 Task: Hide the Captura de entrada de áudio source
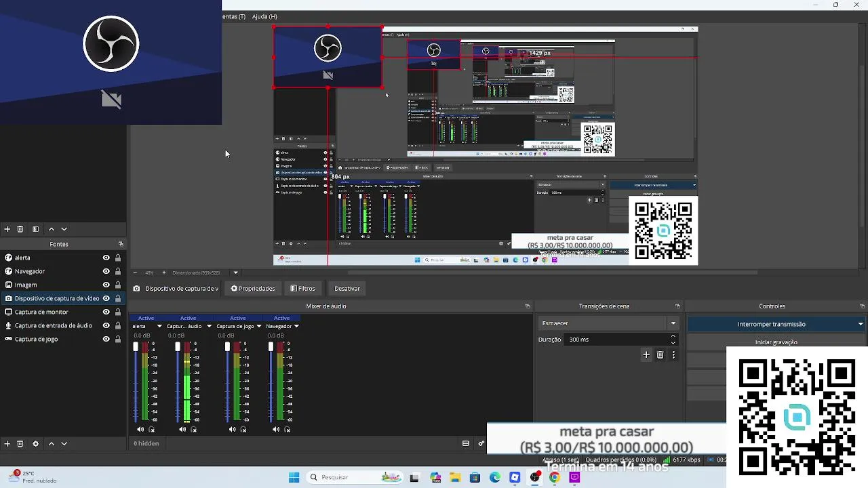pyautogui.click(x=106, y=325)
